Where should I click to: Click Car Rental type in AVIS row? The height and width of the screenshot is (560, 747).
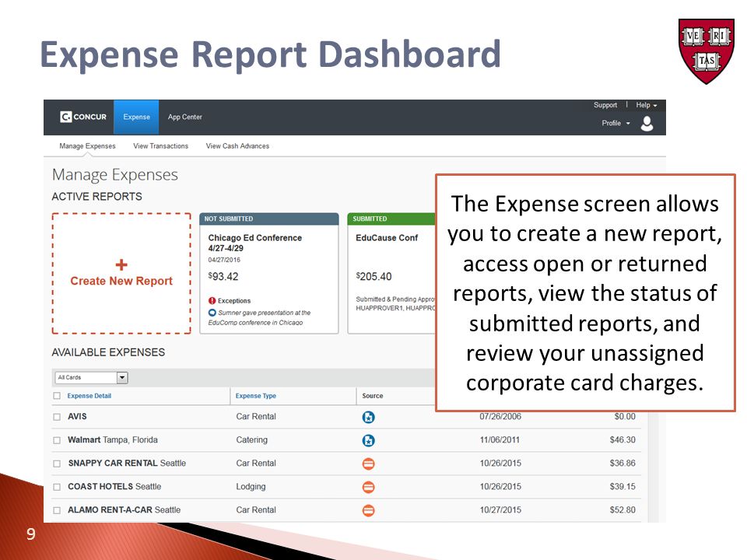(x=256, y=416)
